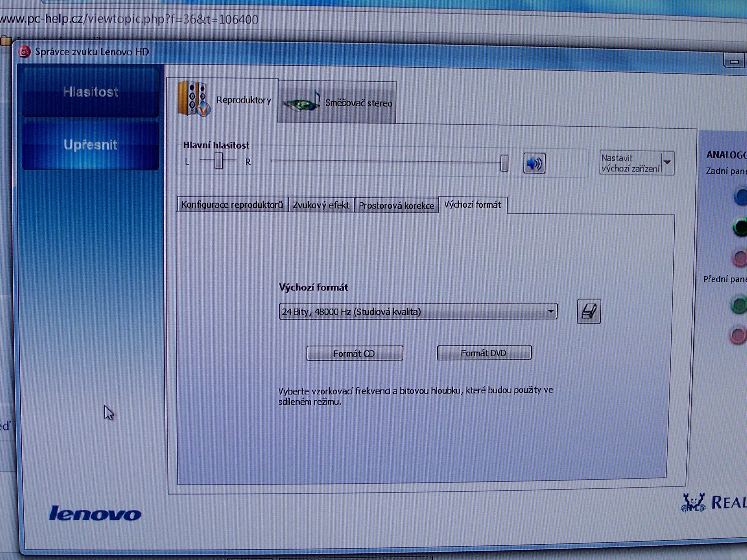Click the Reproduktory speakers icon
Image resolution: width=747 pixels, height=560 pixels.
coord(194,99)
